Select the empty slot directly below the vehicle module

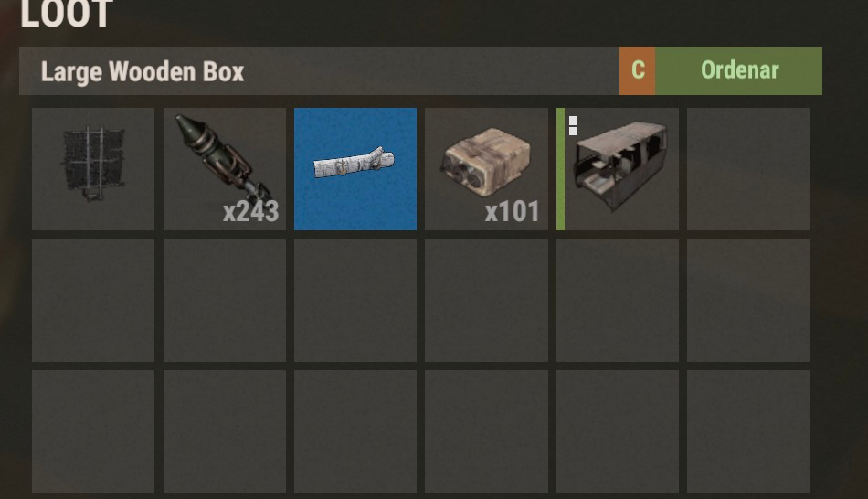pyautogui.click(x=618, y=301)
